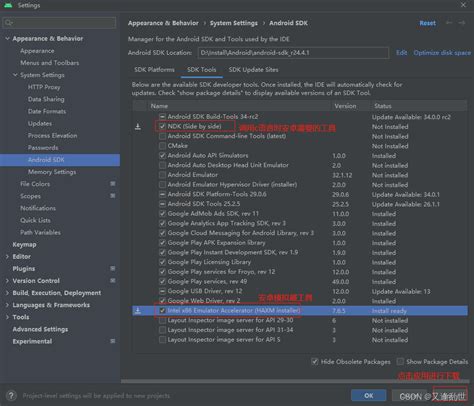Click Edit next to SDK location
Viewport: 474px width, 406px height.
pos(402,53)
